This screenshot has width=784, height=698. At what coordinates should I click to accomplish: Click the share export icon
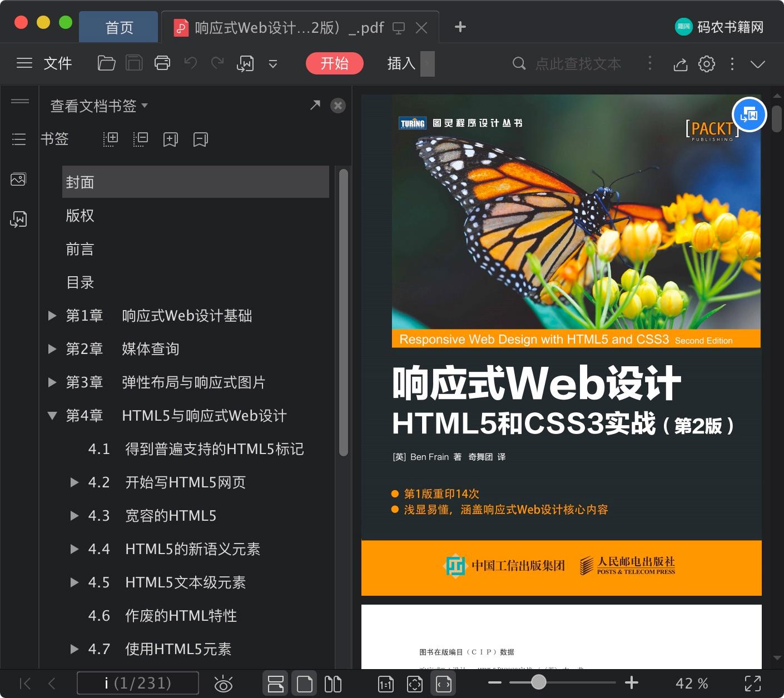coord(681,64)
